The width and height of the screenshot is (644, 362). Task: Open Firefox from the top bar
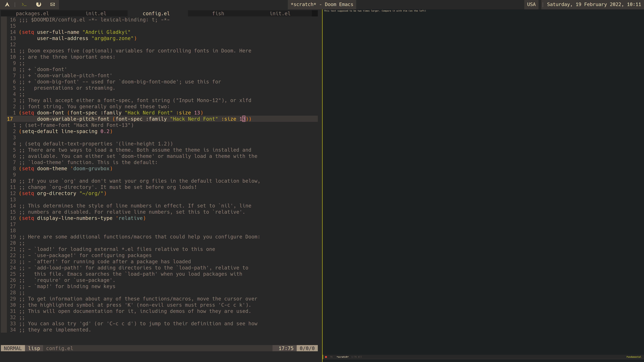(x=39, y=4)
